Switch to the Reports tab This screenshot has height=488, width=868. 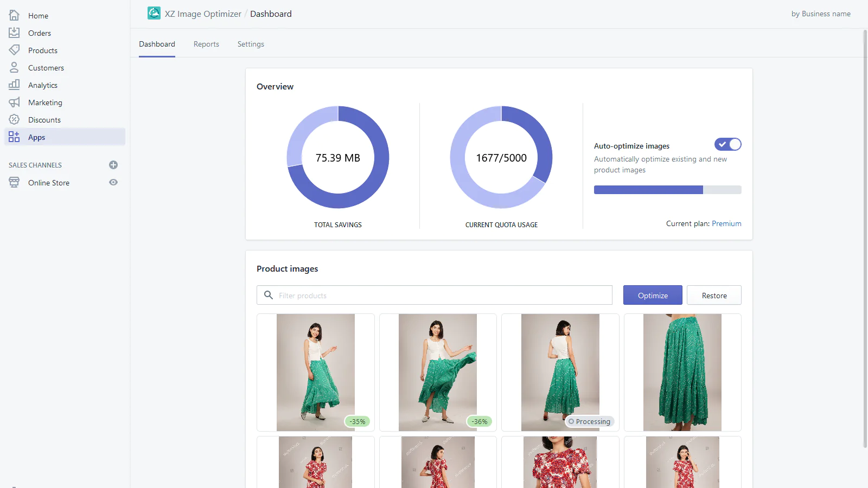pyautogui.click(x=206, y=44)
